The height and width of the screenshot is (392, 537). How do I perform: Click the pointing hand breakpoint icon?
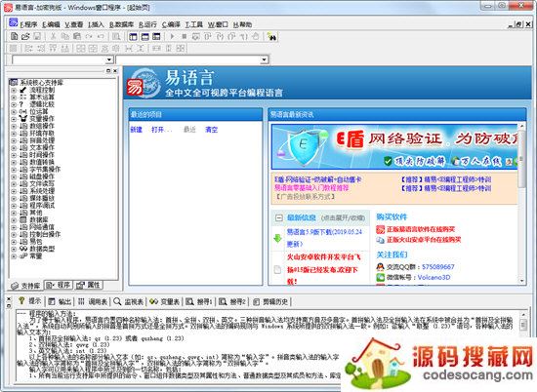tap(256, 36)
